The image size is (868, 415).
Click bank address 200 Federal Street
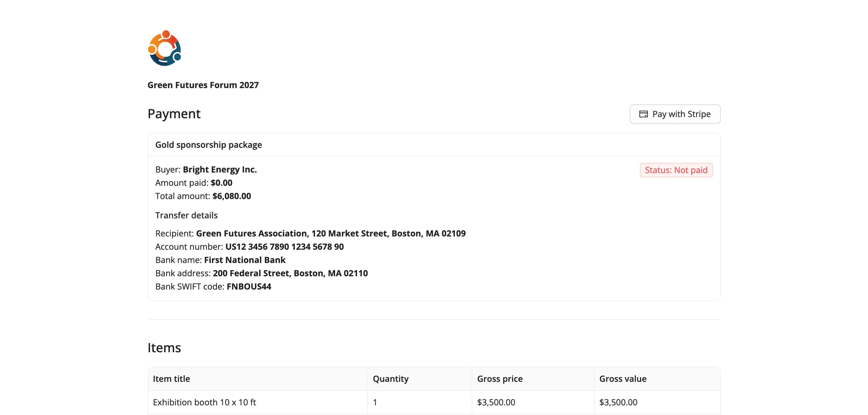(x=290, y=273)
